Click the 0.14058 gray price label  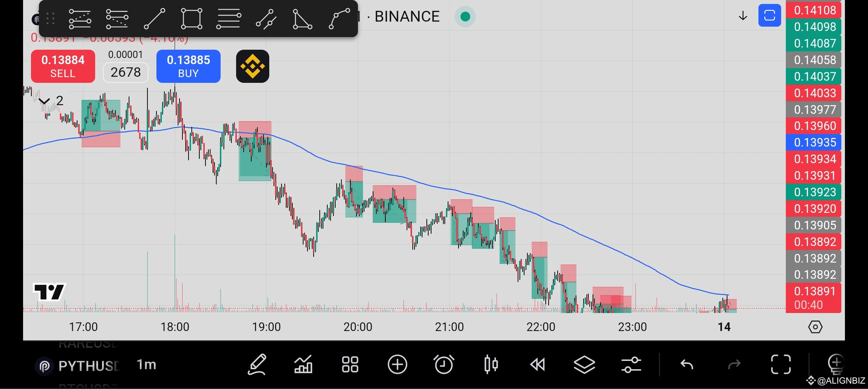point(814,60)
